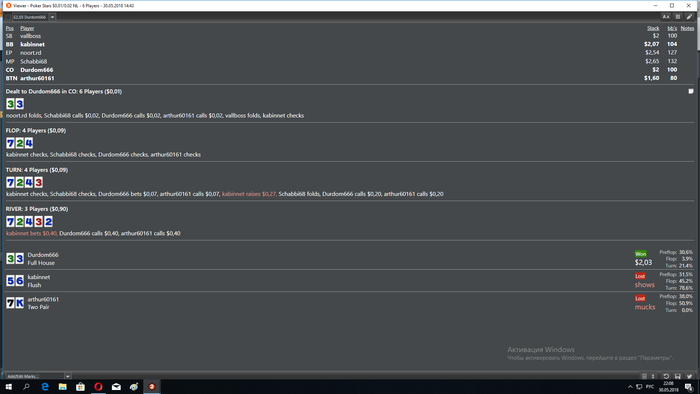Click the note icon beside the Dealt to line

(x=691, y=91)
